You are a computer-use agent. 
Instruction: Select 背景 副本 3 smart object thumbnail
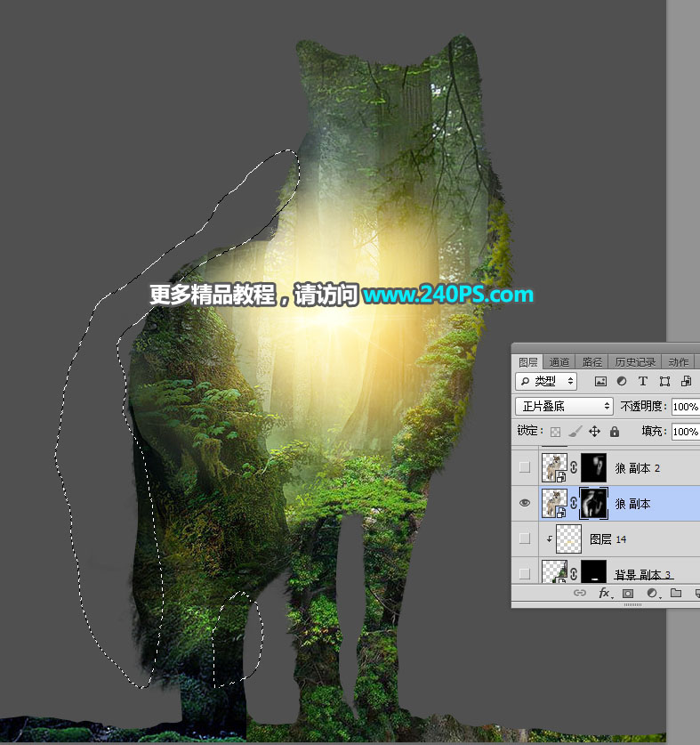click(x=554, y=571)
